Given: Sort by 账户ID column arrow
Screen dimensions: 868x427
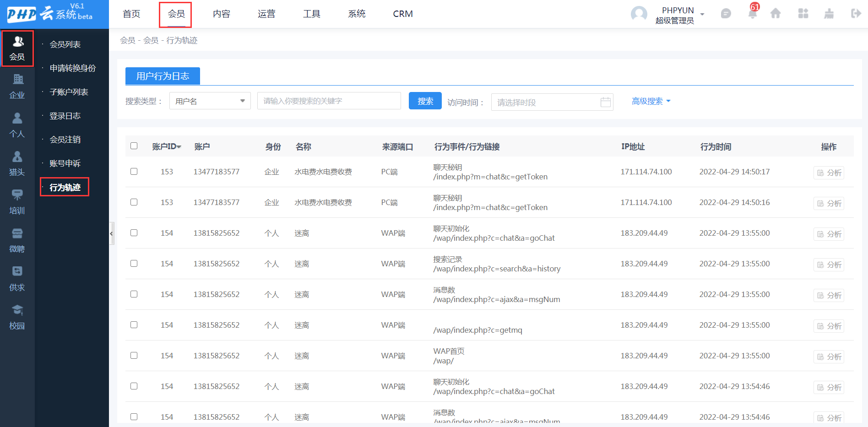Looking at the screenshot, I should 179,147.
